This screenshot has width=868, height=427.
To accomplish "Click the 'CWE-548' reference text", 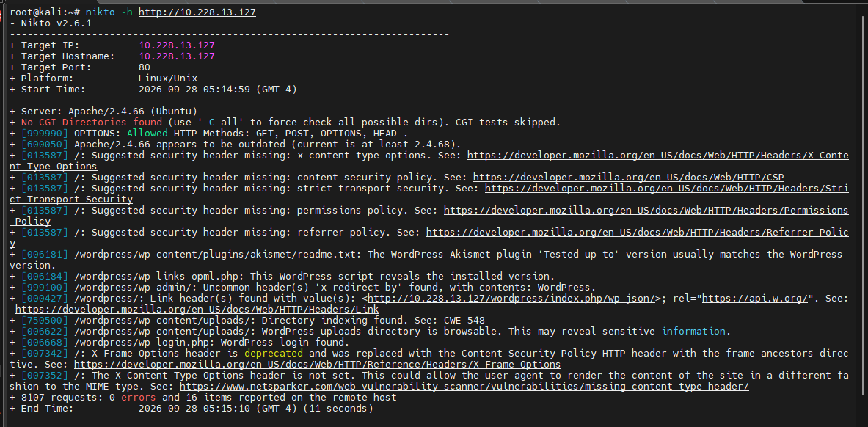I will coord(464,320).
